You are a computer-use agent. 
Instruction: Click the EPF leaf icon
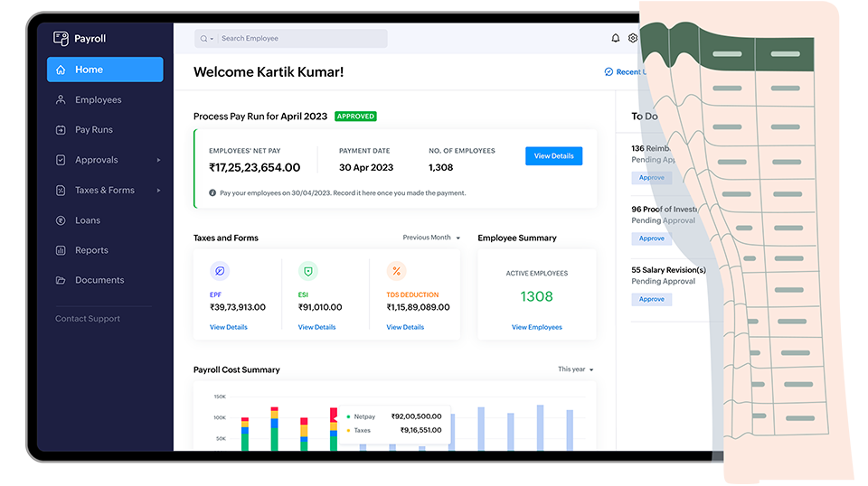220,271
